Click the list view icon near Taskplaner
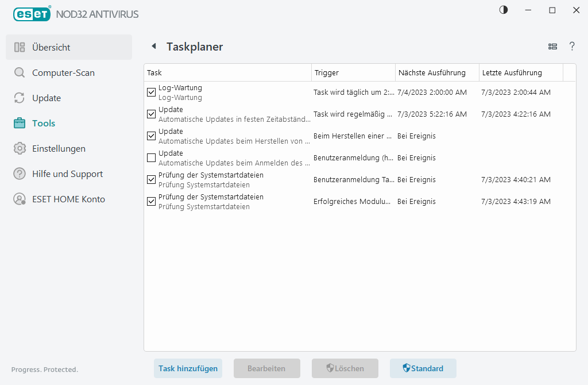Image resolution: width=588 pixels, height=385 pixels. [x=552, y=47]
